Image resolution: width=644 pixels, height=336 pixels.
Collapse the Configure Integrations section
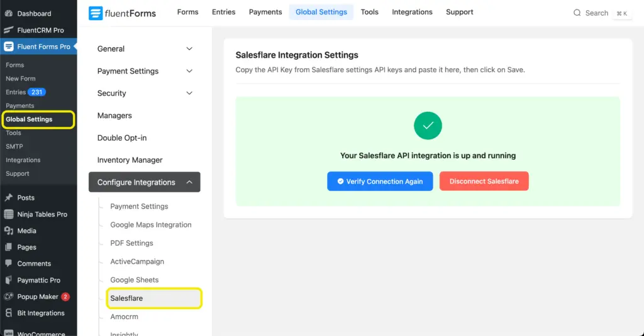[x=189, y=183]
